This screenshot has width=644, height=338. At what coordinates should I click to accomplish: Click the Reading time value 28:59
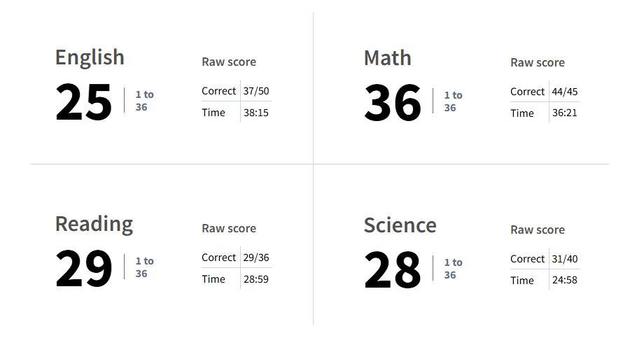coord(256,279)
